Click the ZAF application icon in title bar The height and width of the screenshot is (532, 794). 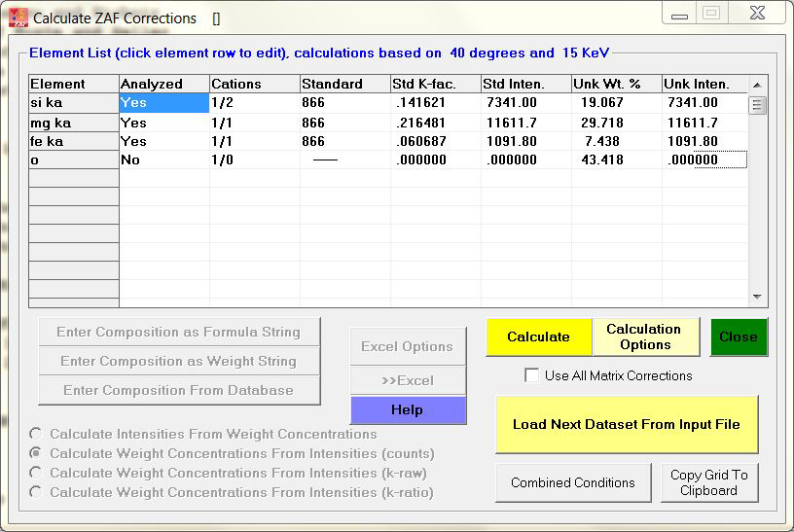coord(18,18)
